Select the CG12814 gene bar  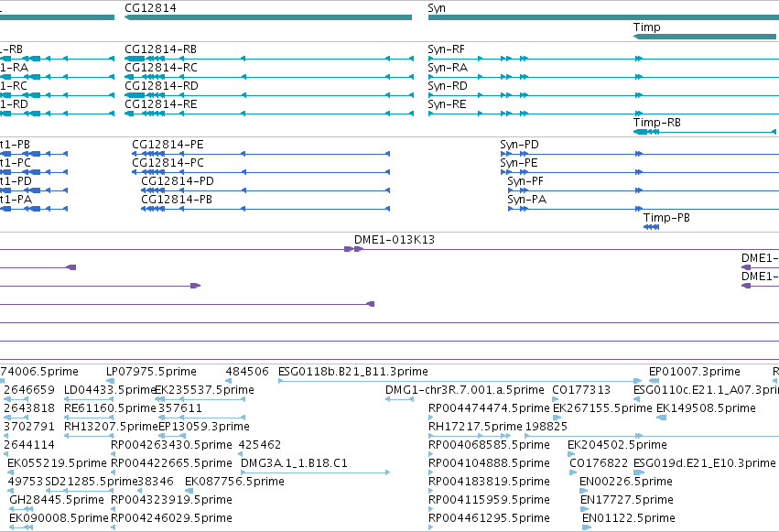pyautogui.click(x=268, y=17)
